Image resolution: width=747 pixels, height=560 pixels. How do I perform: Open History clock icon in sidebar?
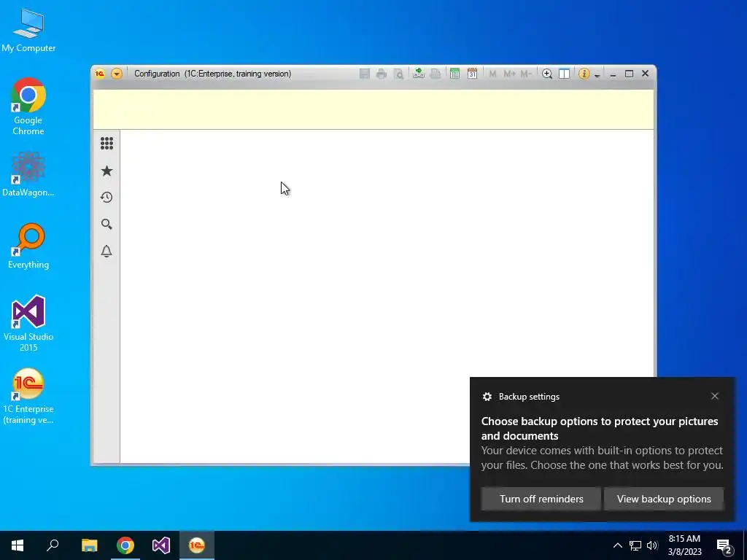107,197
